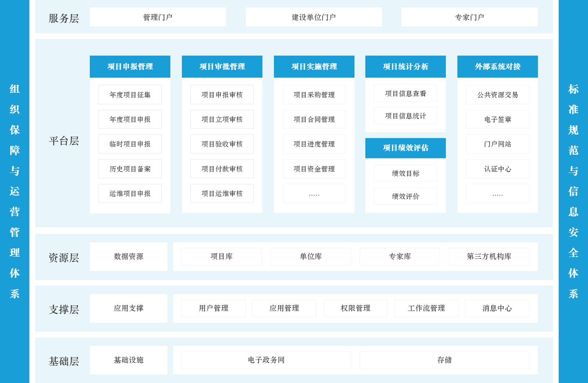The width and height of the screenshot is (588, 383).
Task: Click the 临时项目申报 box
Action: [130, 144]
